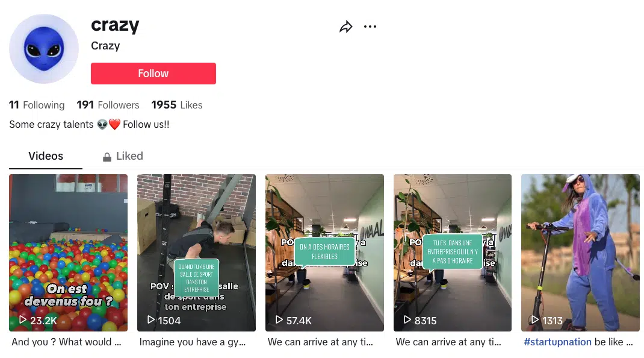The width and height of the screenshot is (644, 358).
Task: Click play icon on the 1504 views video
Action: click(150, 319)
